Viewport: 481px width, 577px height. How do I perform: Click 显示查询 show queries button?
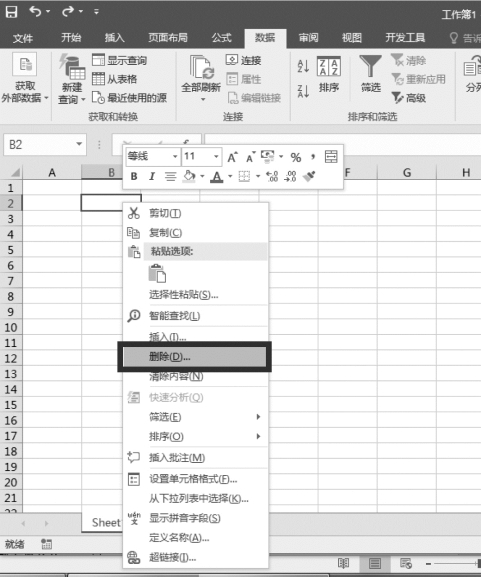pos(120,60)
